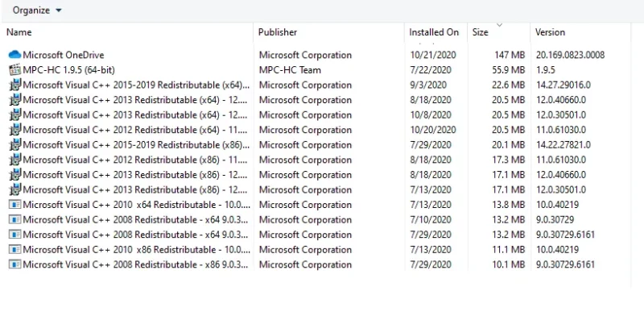The image size is (644, 312).
Task: Open the Organize dropdown menu
Action: 37,10
